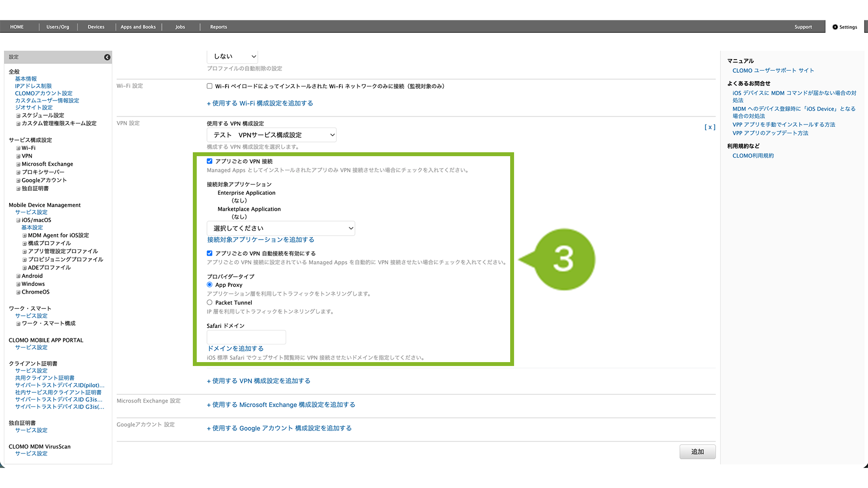Expand the 構成プロファイル tree node

tap(24, 244)
